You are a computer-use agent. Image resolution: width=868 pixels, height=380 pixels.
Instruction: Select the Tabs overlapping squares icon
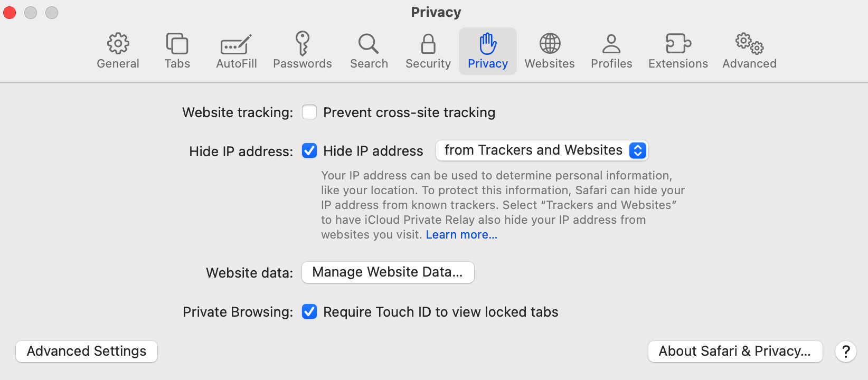coord(177,44)
